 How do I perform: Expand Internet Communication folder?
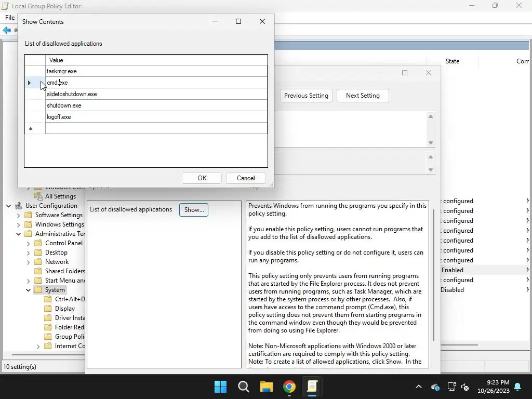tap(38, 347)
